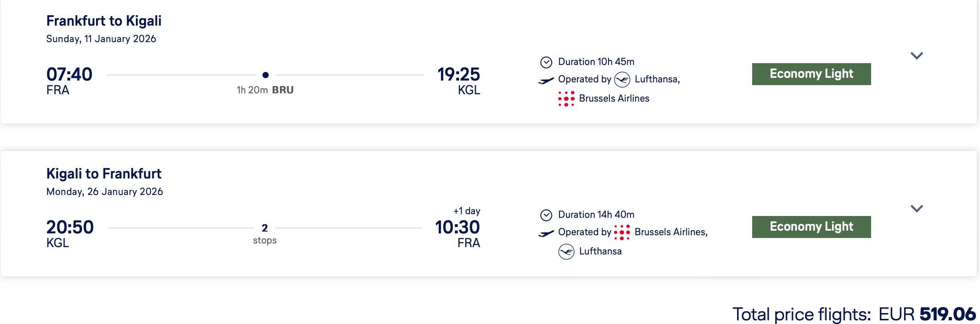980x324 pixels.
Task: Click the clock icon beside Duration 14h 40m
Action: (546, 215)
